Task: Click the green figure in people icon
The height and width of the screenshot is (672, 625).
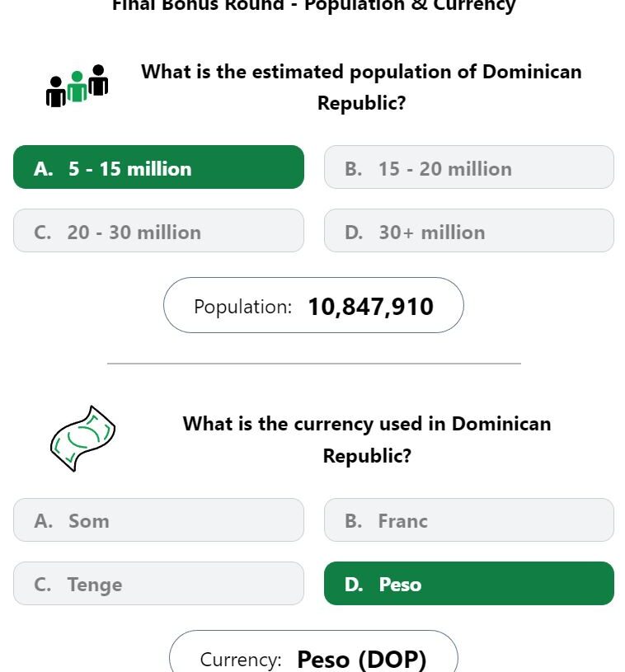Action: pyautogui.click(x=78, y=87)
